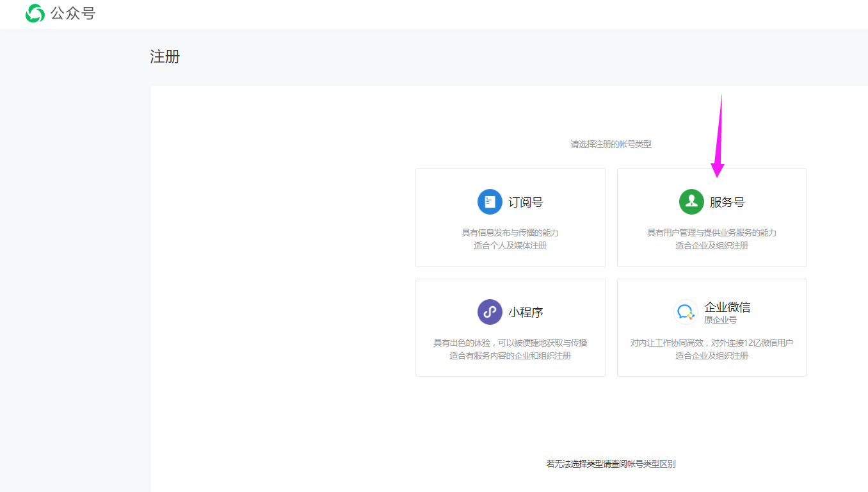Click the 企业微信 chat bubble icon
The width and height of the screenshot is (868, 492).
686,312
